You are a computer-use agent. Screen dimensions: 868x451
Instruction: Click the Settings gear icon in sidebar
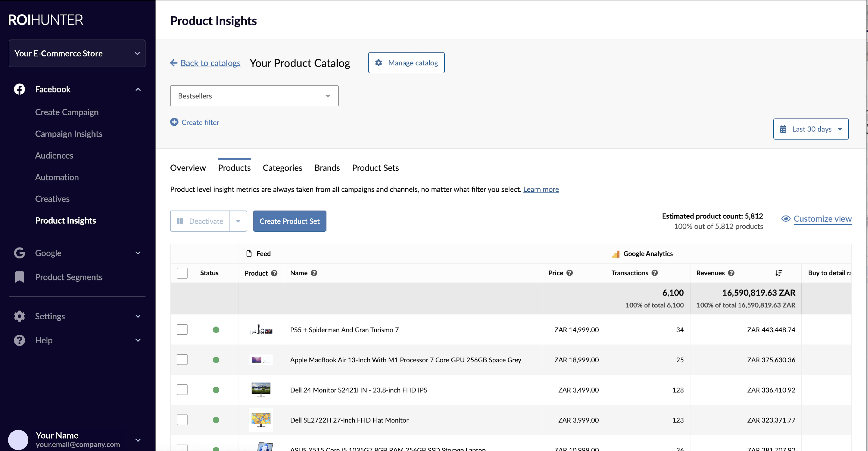(19, 316)
